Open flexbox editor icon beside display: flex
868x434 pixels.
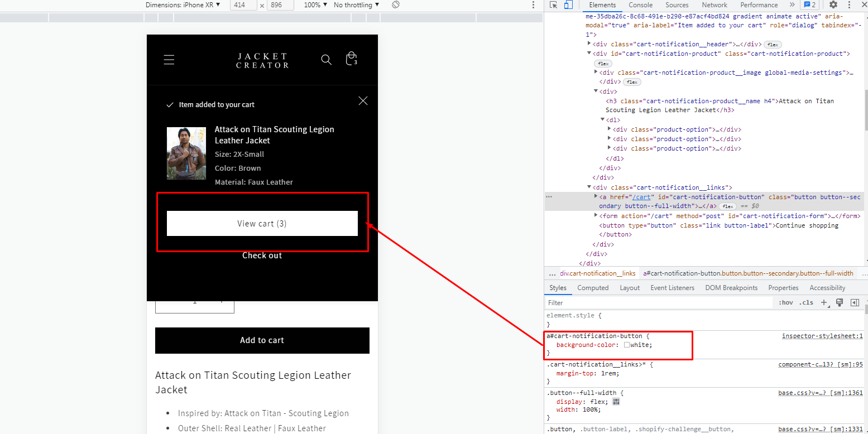tap(616, 402)
